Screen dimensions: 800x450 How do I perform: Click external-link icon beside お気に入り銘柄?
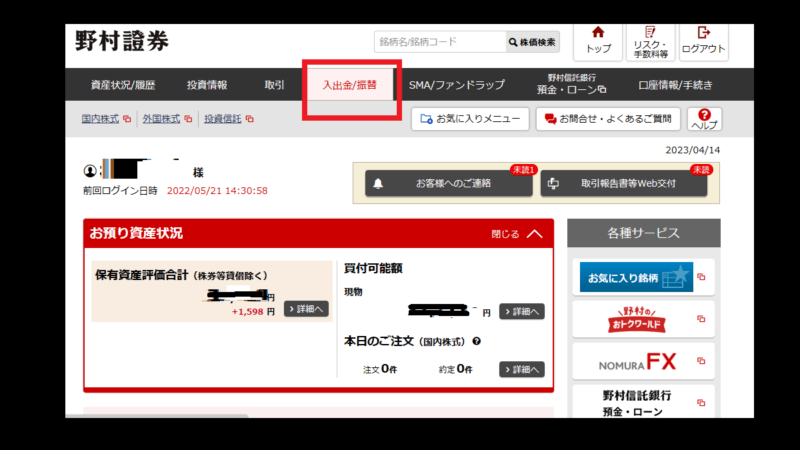click(701, 277)
